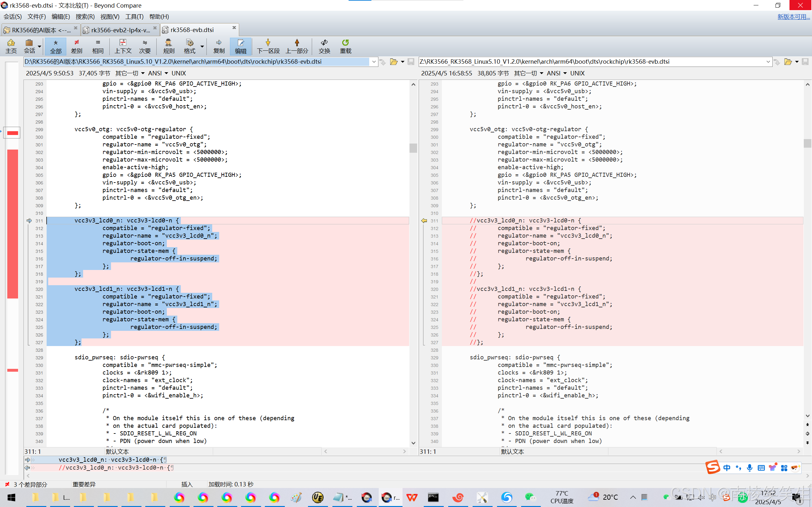The height and width of the screenshot is (507, 812).
Task: Go to previous section (上一部分) icon
Action: point(297,46)
